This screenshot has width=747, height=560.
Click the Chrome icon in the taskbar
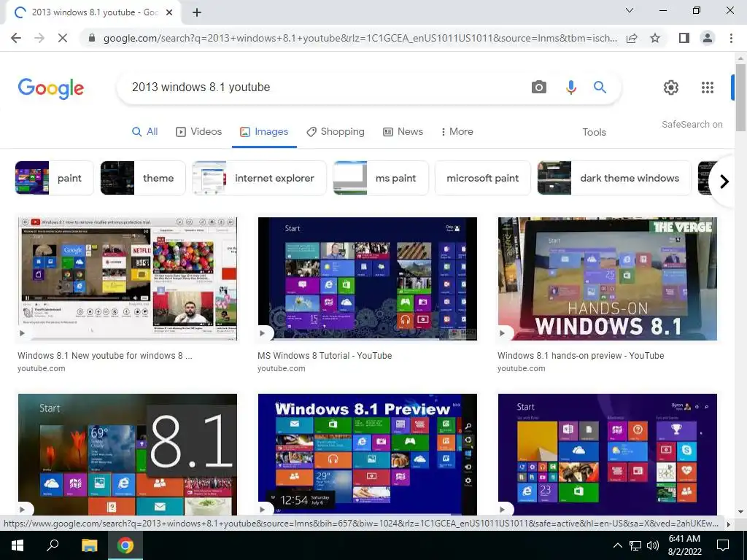point(125,545)
